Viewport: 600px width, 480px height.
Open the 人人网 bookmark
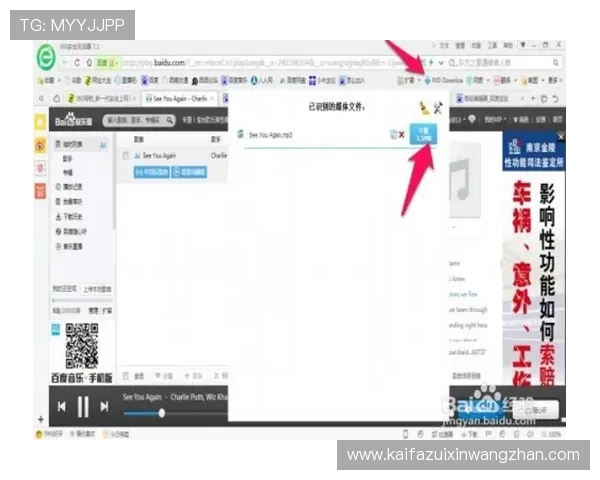(262, 80)
